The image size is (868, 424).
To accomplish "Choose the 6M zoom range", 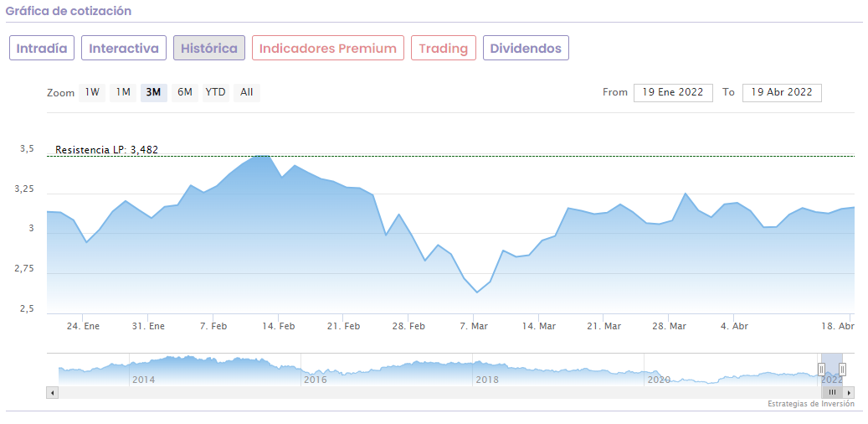I will (x=184, y=92).
